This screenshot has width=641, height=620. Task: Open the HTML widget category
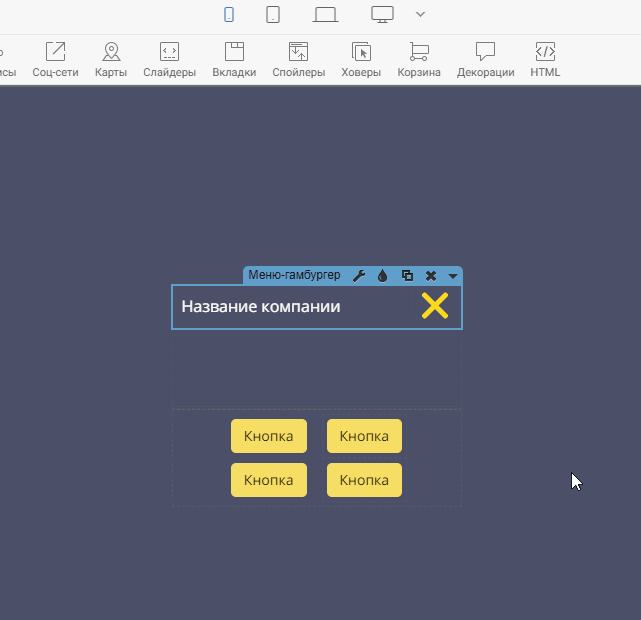545,60
